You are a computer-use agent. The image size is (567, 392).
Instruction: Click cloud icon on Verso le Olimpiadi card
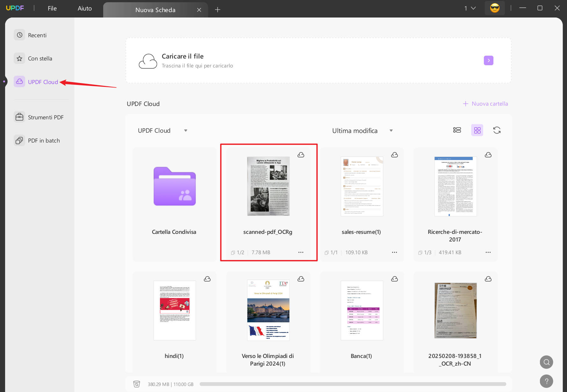coord(301,279)
